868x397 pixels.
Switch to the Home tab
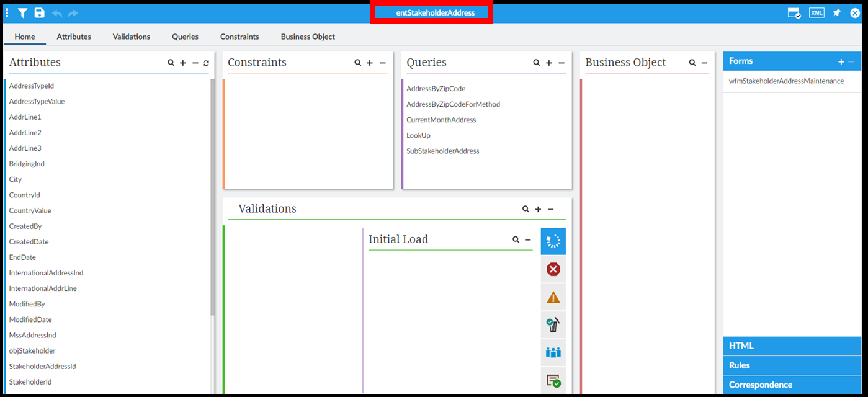[25, 37]
